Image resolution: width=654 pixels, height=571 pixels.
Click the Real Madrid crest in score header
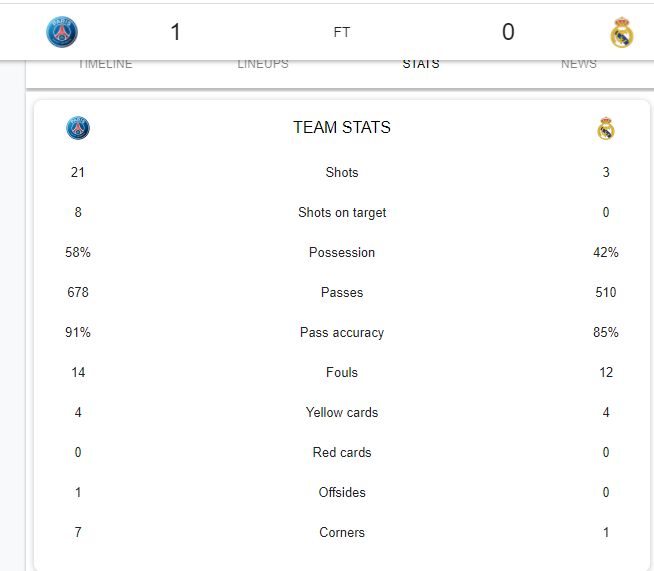(x=621, y=32)
